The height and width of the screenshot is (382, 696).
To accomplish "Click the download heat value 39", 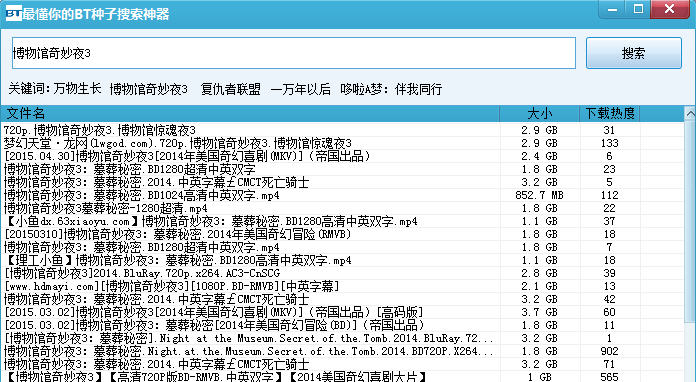I will click(609, 273).
